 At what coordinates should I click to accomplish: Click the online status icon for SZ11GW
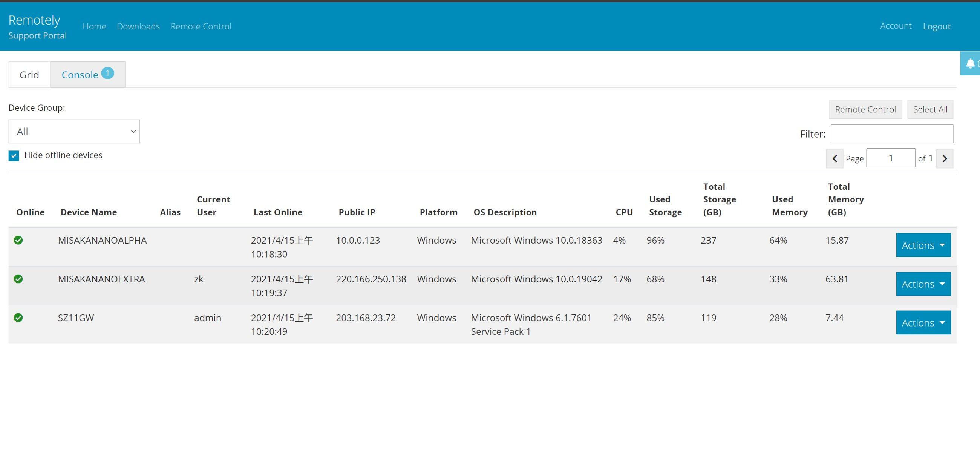18,318
